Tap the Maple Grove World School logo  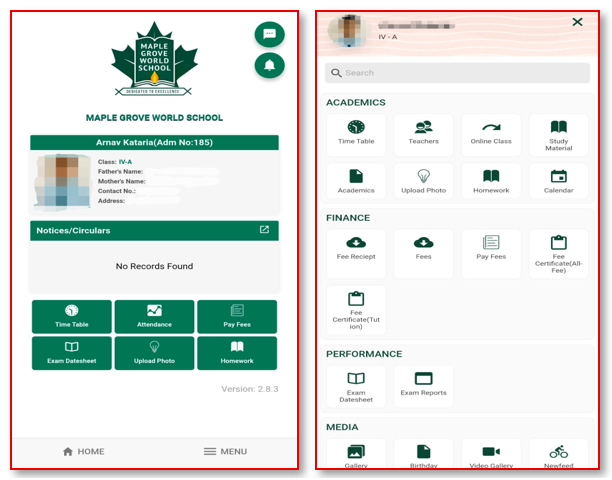pos(154,59)
